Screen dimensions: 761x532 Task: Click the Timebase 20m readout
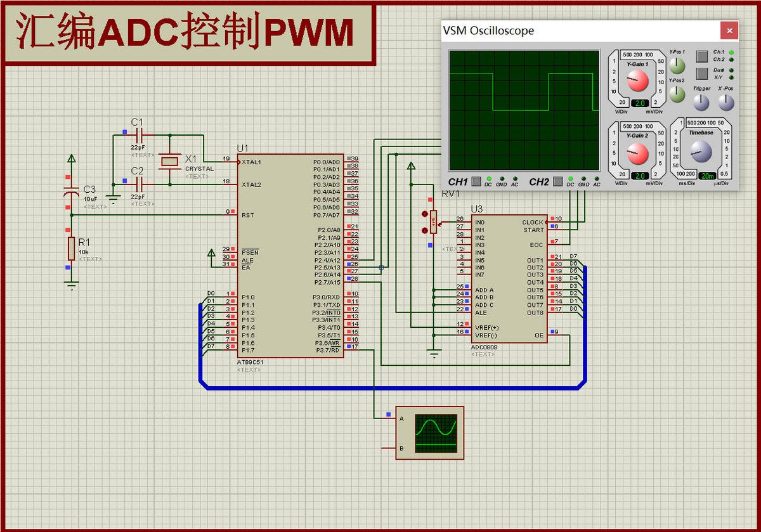coord(707,176)
